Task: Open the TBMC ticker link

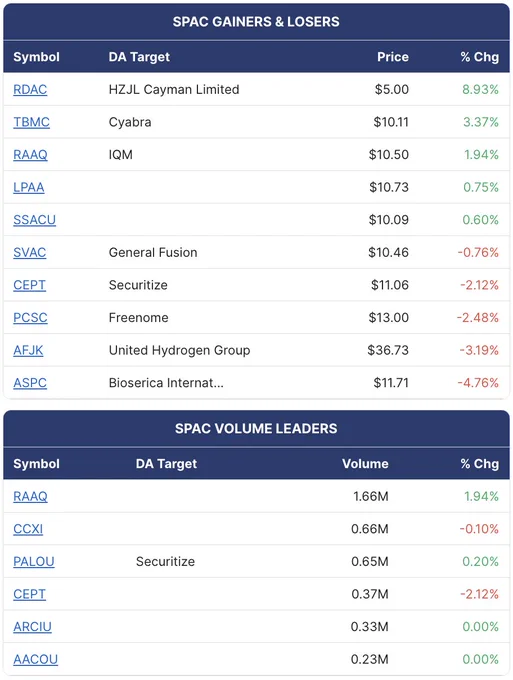Action: coord(31,122)
